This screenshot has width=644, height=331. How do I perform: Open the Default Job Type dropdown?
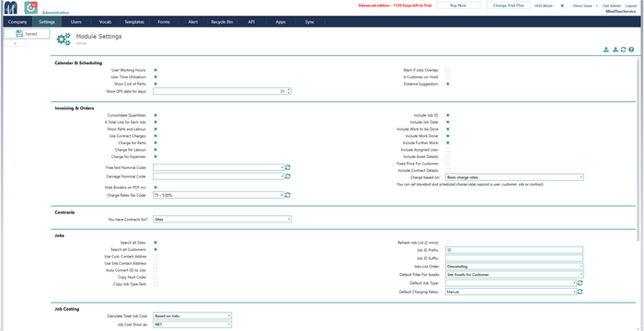coord(511,283)
